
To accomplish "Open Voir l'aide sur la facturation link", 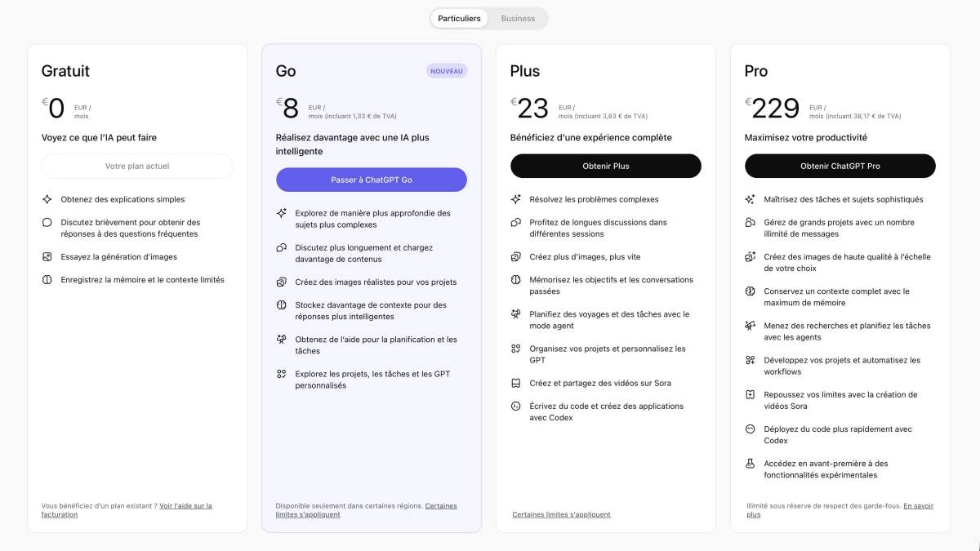I will [185, 506].
